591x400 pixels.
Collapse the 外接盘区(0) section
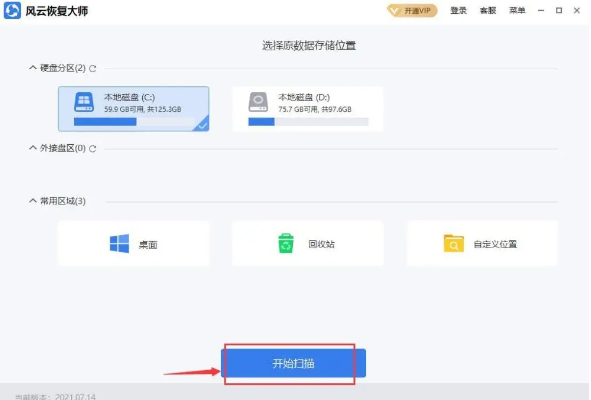[33, 148]
